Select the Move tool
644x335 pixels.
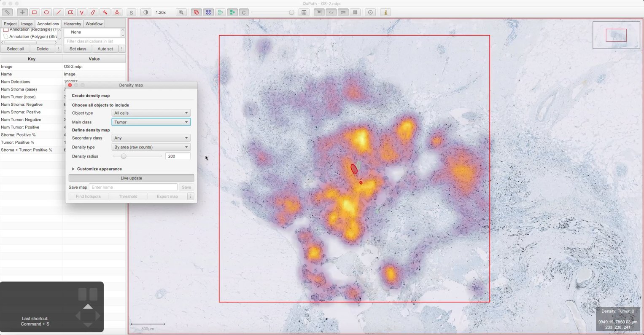[22, 12]
